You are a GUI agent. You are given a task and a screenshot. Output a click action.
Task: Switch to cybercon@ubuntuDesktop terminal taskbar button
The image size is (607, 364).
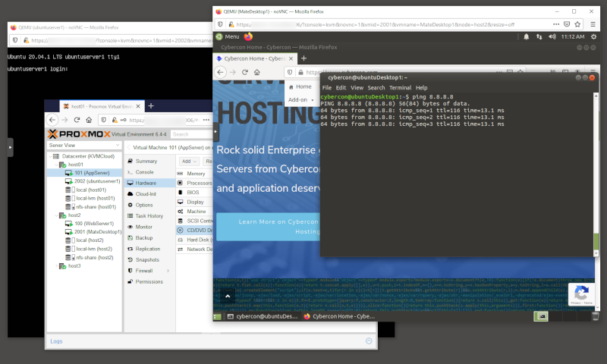coord(263,317)
